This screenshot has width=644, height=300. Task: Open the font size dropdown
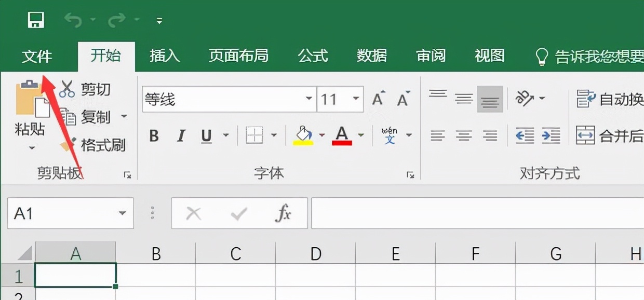coord(356,99)
